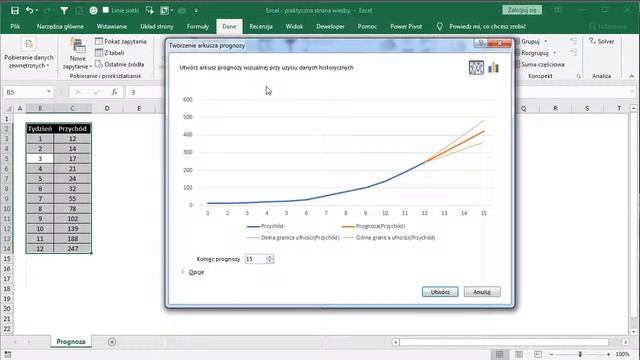Select the Przychód header cell
This screenshot has height=360, width=640.
coord(72,129)
